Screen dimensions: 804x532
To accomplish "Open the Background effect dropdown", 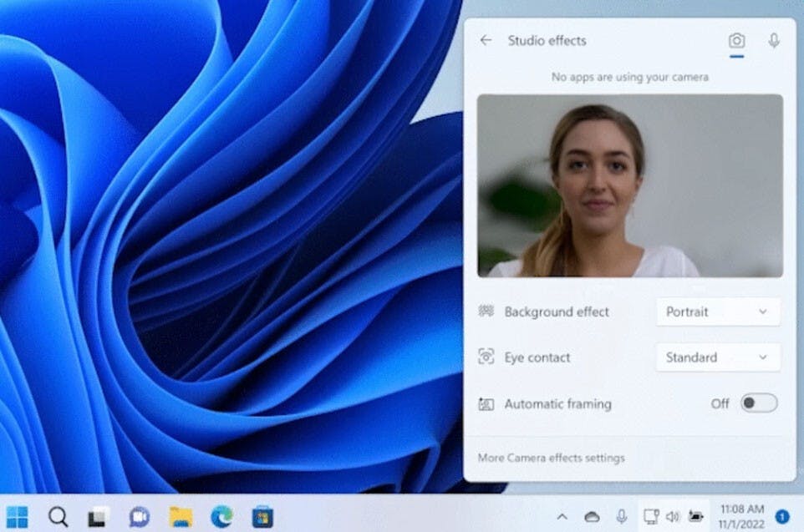I will tap(717, 312).
